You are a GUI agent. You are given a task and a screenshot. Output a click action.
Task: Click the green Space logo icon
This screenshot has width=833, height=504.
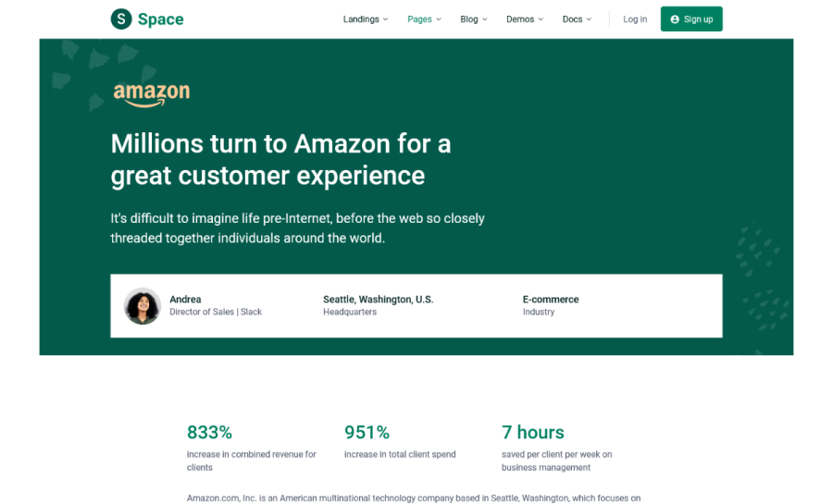click(x=121, y=18)
